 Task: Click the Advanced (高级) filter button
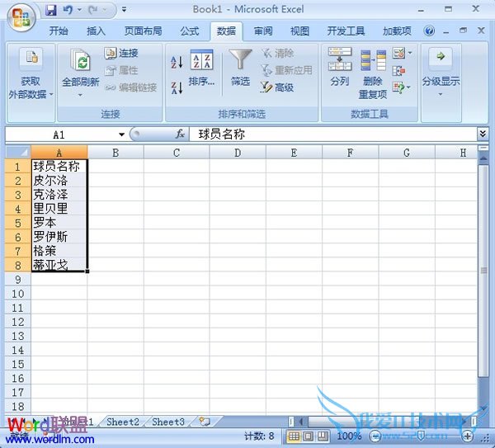[277, 87]
